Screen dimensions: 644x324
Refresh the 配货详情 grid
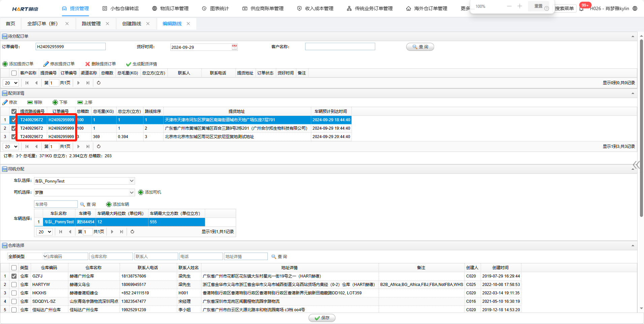(99, 147)
